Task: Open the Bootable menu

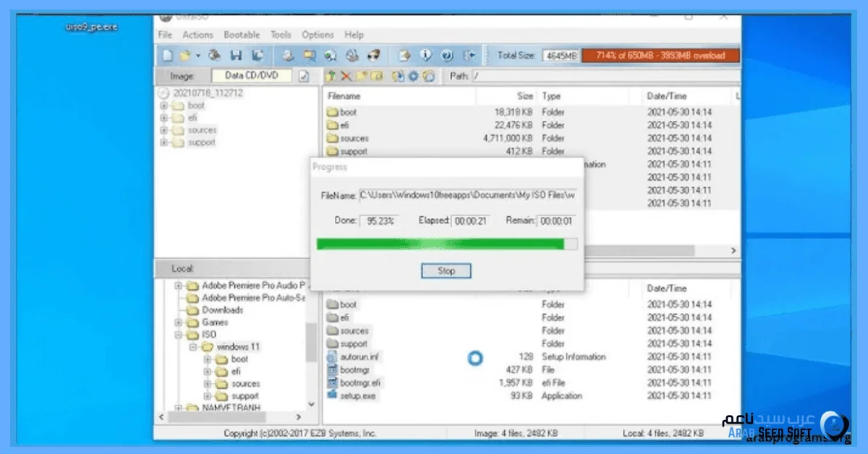Action: (x=242, y=35)
